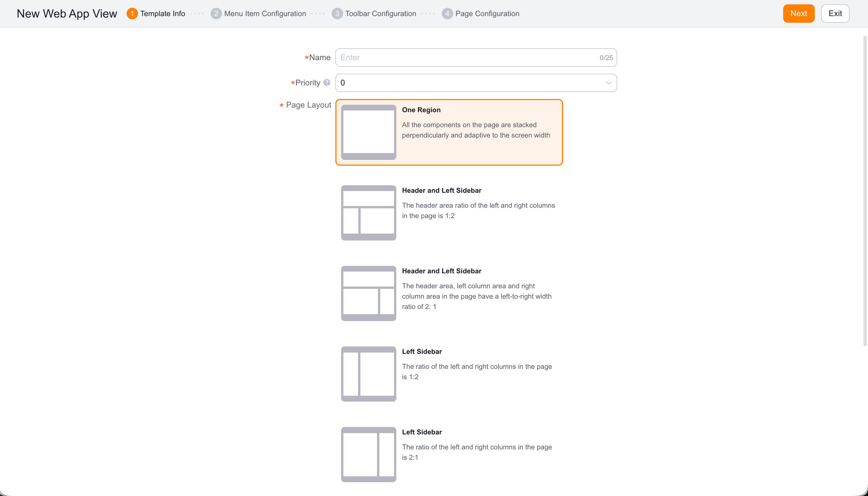Viewport: 868px width, 496px height.
Task: Click the description 'in the page is 1:2' under Header and Left Sidebar
Action: click(428, 216)
